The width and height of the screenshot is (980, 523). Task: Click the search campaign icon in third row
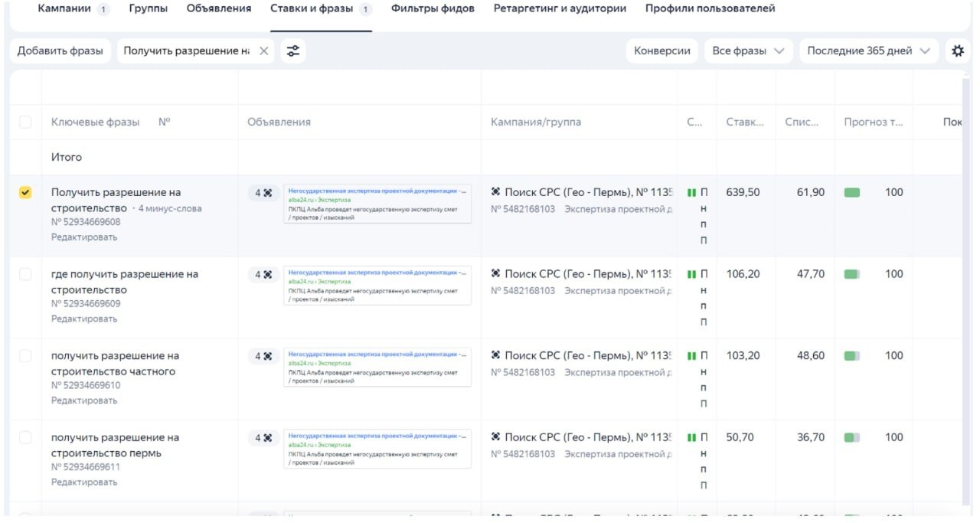495,355
